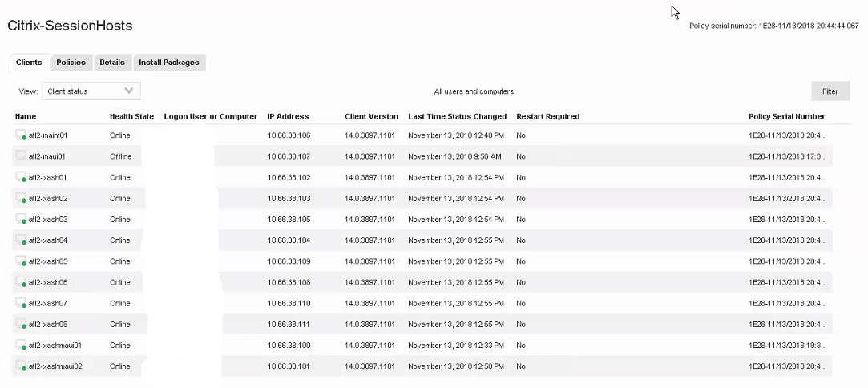868x388 pixels.
Task: Open the Install Packages tab
Action: coord(169,63)
